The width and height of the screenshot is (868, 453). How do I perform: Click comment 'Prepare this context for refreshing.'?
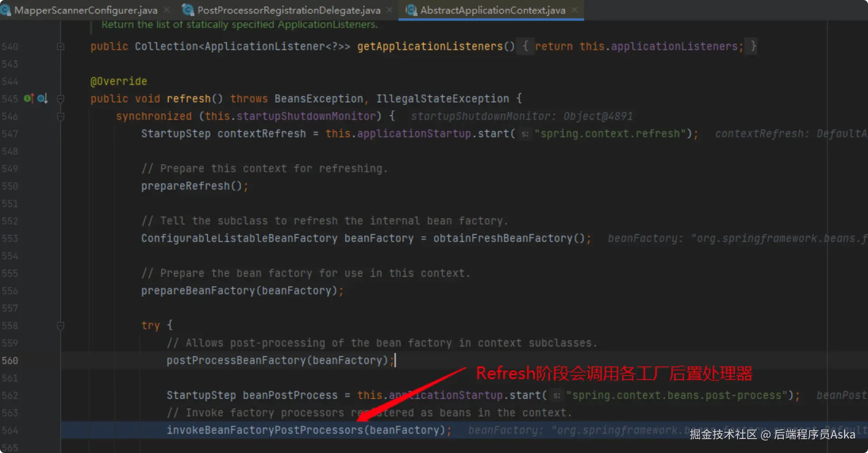tap(264, 169)
